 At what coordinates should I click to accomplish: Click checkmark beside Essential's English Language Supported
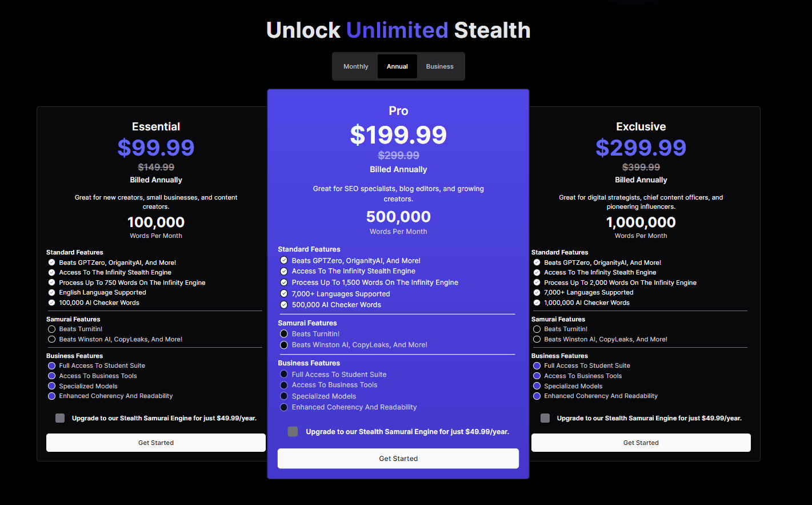pyautogui.click(x=52, y=292)
